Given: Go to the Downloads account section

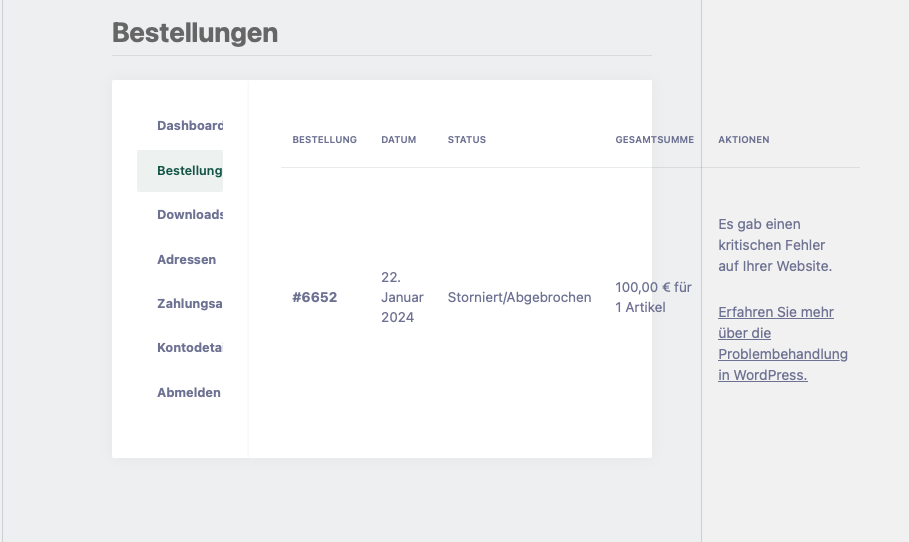Looking at the screenshot, I should (190, 214).
